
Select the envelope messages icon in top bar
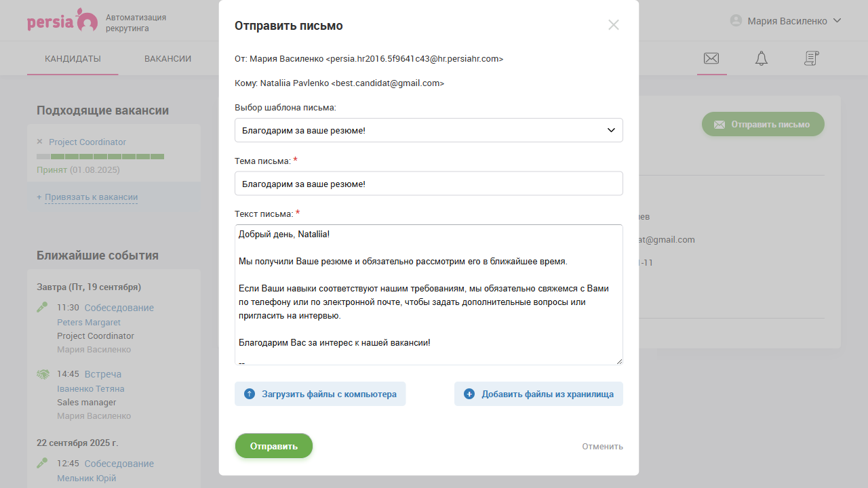(711, 58)
